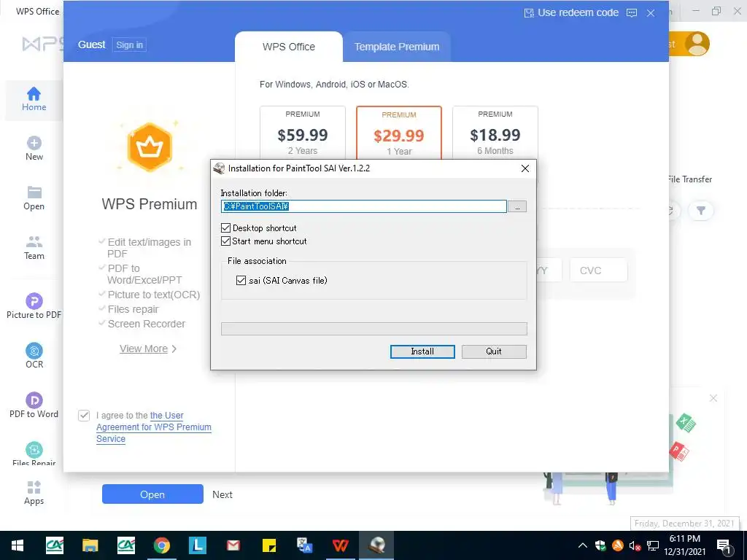Click installer progress bar
Viewport: 747px width, 560px height.
(374, 329)
